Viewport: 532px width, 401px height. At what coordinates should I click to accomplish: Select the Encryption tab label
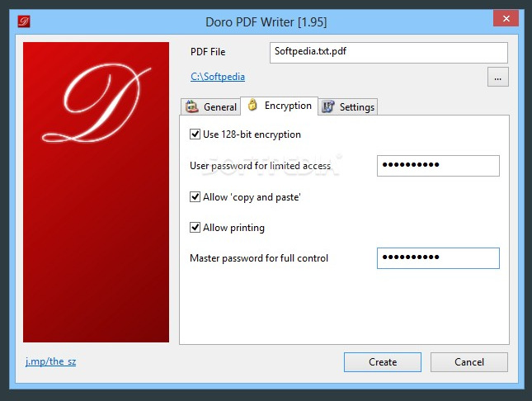[288, 106]
